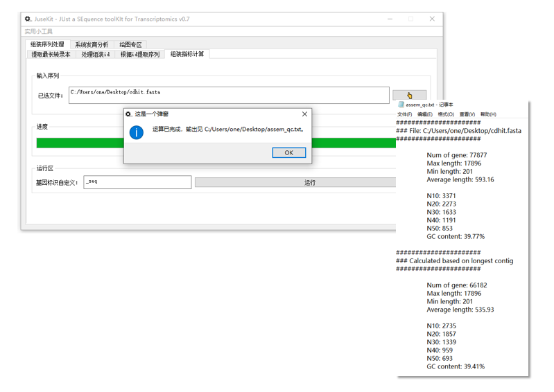The width and height of the screenshot is (554, 392).
Task: Click the Notepad document icon for assem_qc.txt
Action: [401, 105]
